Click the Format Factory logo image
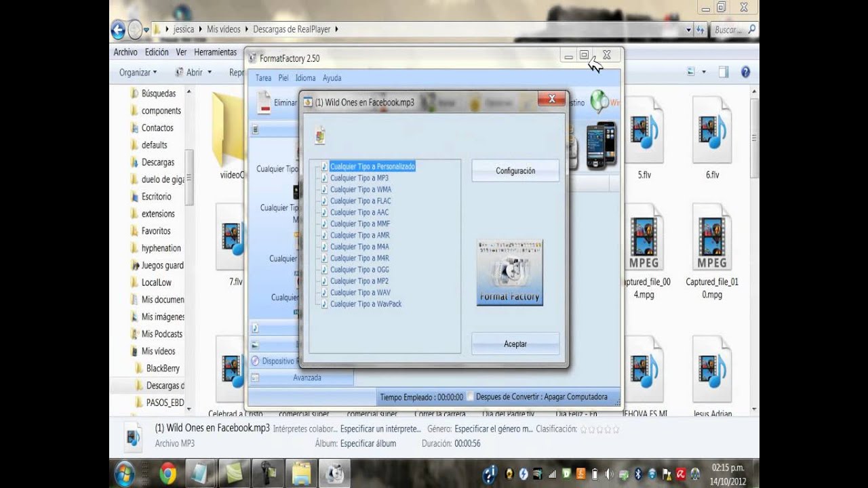Viewport: 868px width, 488px height. [510, 272]
